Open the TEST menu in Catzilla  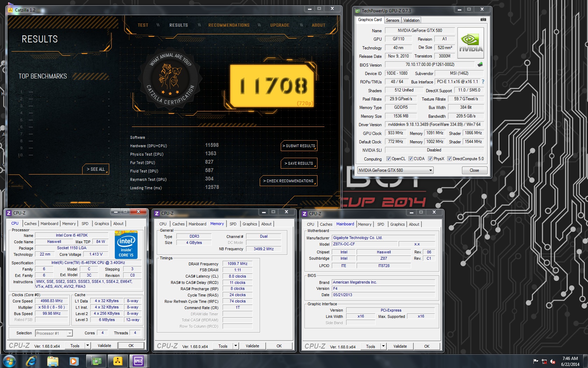click(143, 25)
